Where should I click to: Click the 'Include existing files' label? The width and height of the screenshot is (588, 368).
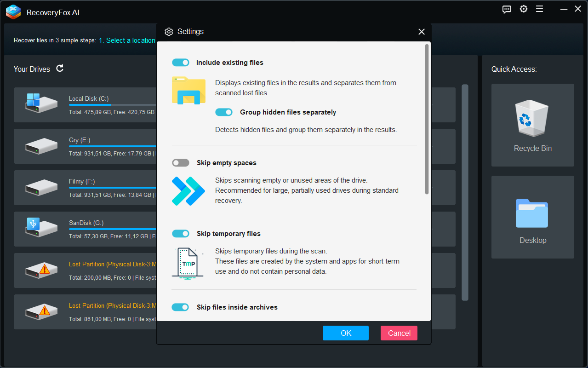pos(230,63)
